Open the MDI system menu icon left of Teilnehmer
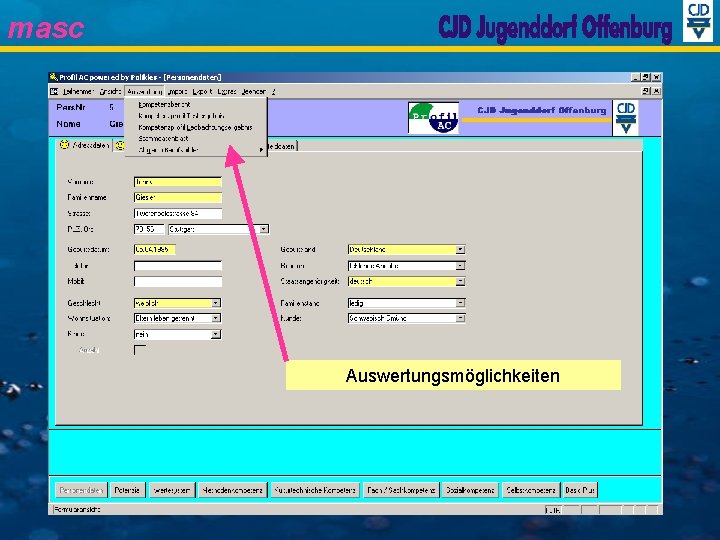 (x=54, y=92)
